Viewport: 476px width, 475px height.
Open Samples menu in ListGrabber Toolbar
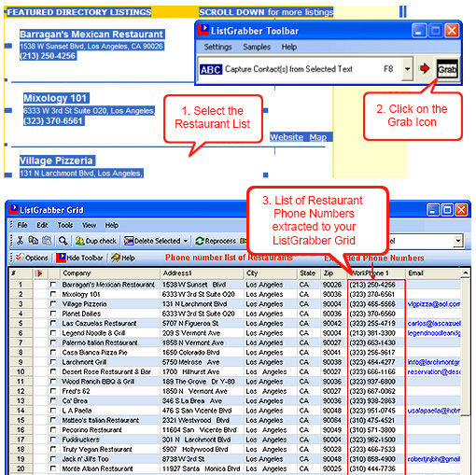pyautogui.click(x=257, y=47)
